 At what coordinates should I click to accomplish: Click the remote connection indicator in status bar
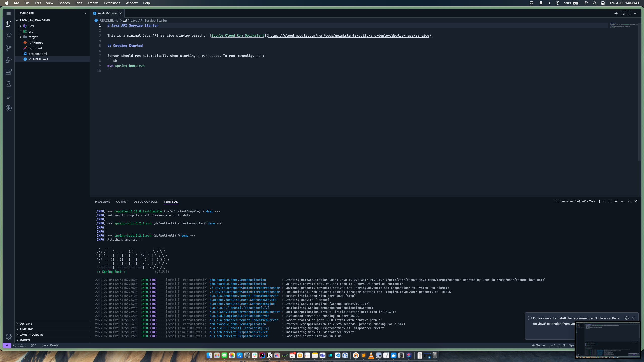tap(7, 345)
